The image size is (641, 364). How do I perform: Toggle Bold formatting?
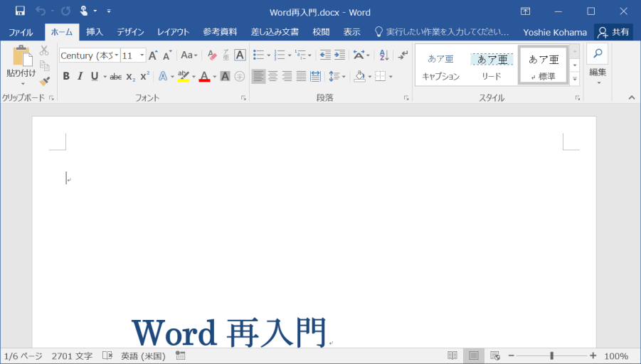[x=66, y=76]
